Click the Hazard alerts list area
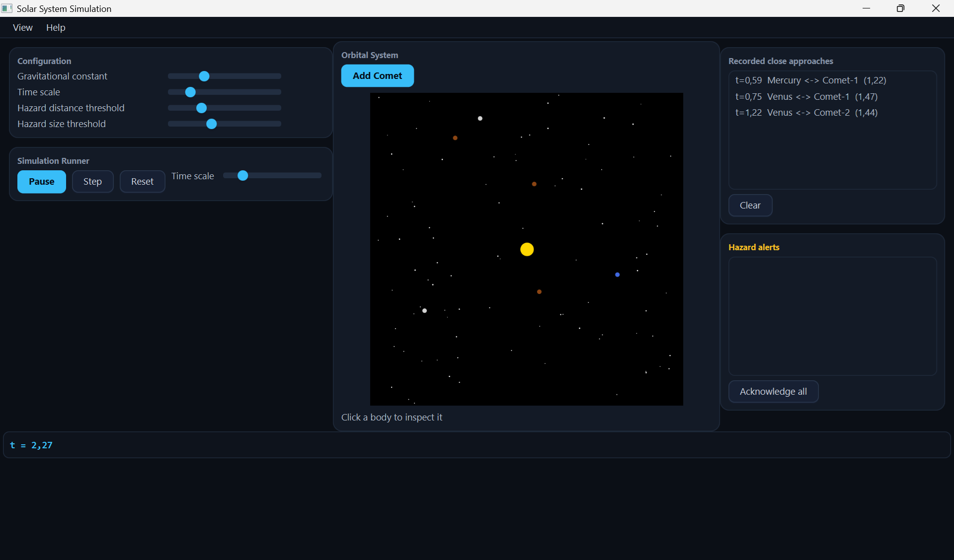This screenshot has height=560, width=954. pyautogui.click(x=832, y=316)
